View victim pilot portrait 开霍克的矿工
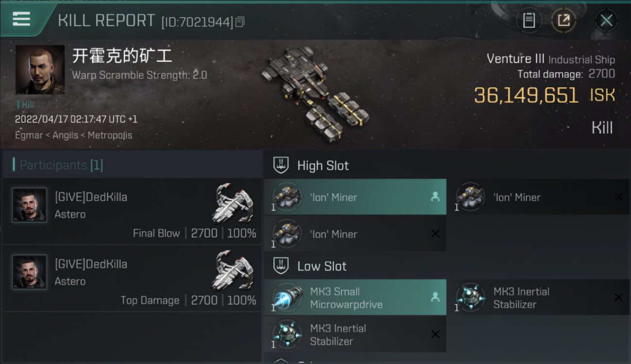The height and width of the screenshot is (364, 631). pyautogui.click(x=40, y=70)
